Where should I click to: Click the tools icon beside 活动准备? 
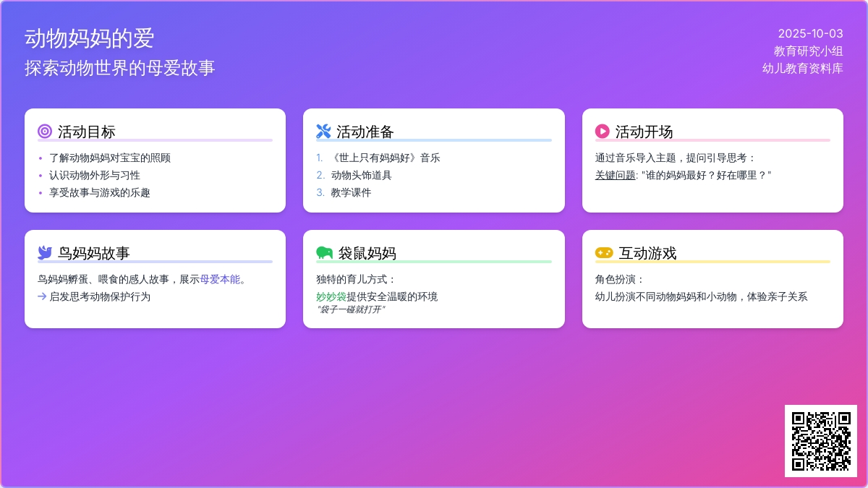coord(323,132)
